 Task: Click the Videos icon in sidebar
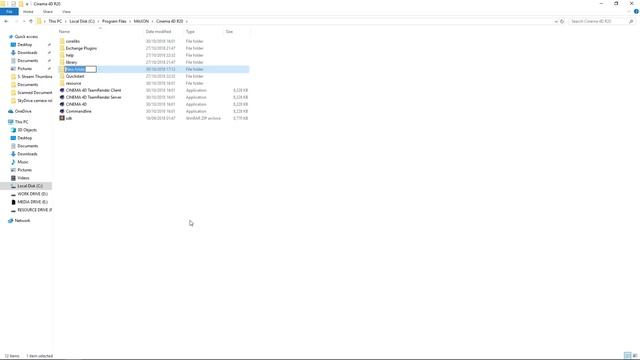click(x=13, y=178)
